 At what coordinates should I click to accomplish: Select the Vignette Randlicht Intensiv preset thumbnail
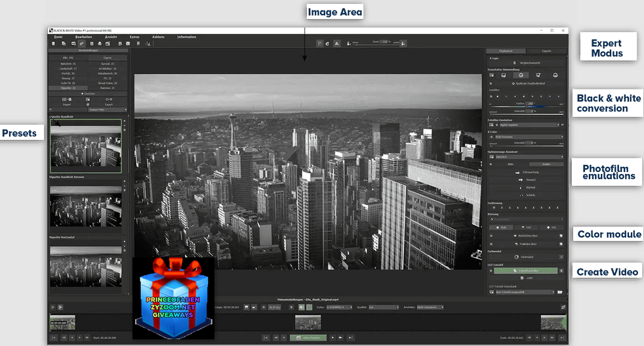[x=86, y=206]
